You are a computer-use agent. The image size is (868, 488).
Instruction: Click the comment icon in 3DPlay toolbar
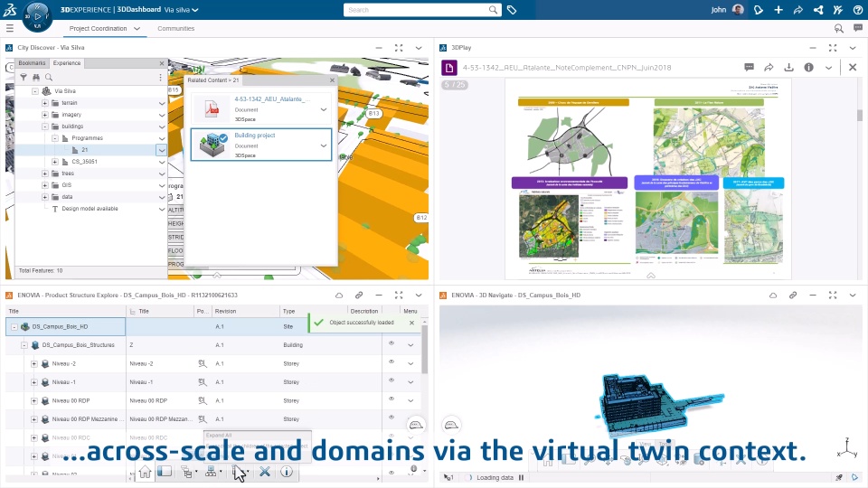749,68
